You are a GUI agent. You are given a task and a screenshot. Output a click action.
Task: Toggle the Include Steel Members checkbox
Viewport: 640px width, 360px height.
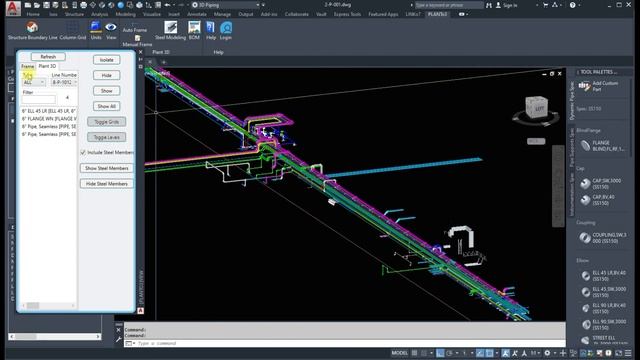coord(83,152)
